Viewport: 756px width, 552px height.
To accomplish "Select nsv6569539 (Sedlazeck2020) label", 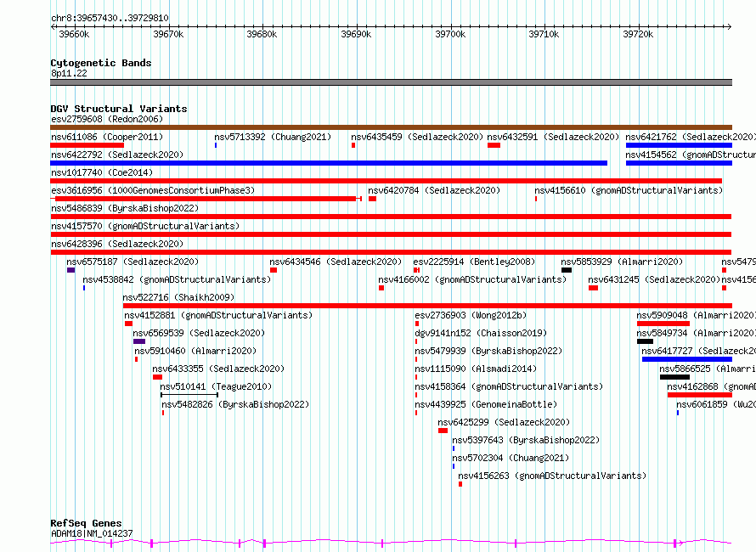I will (199, 333).
